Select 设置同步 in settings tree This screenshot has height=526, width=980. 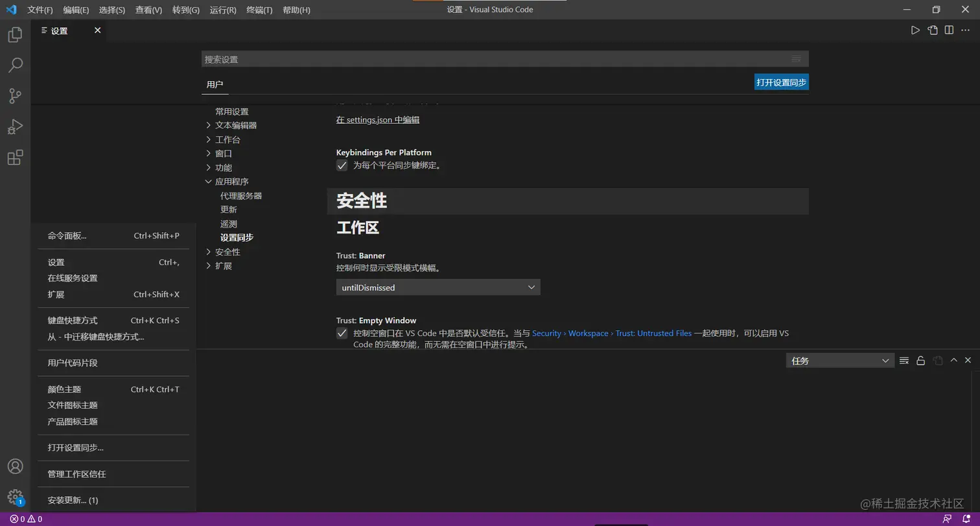[237, 237]
